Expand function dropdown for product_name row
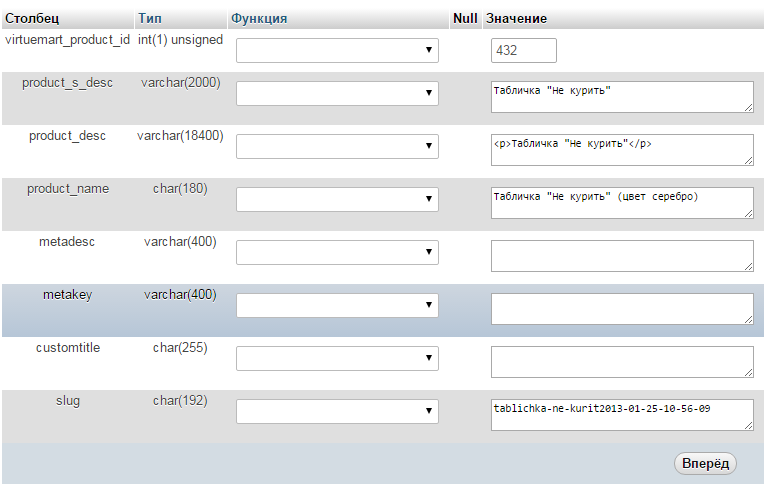767x484 pixels. (338, 199)
